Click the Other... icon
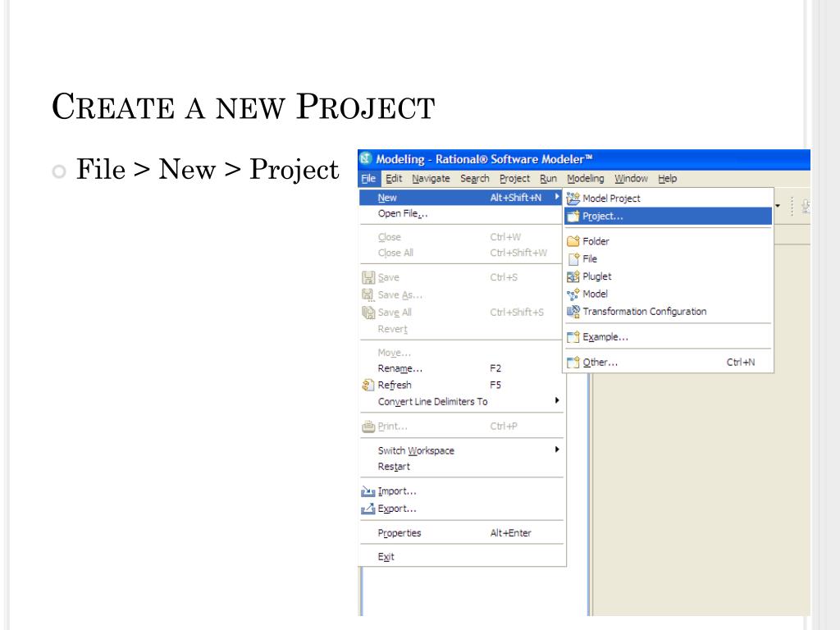Viewport: 840px width, 630px height. click(x=573, y=362)
